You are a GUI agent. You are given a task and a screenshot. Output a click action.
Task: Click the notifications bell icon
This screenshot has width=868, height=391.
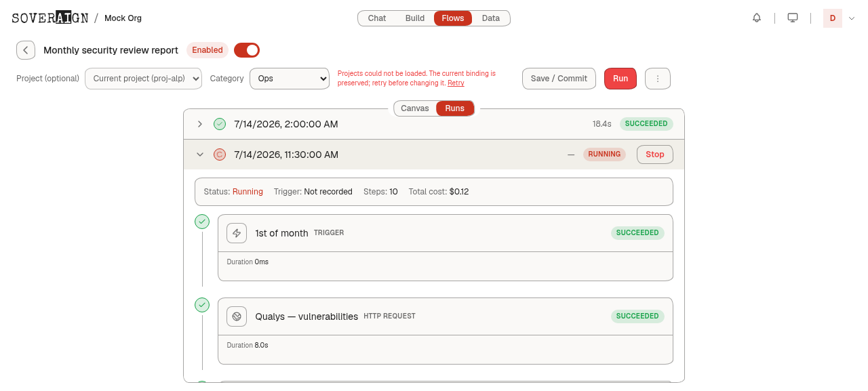click(x=757, y=18)
